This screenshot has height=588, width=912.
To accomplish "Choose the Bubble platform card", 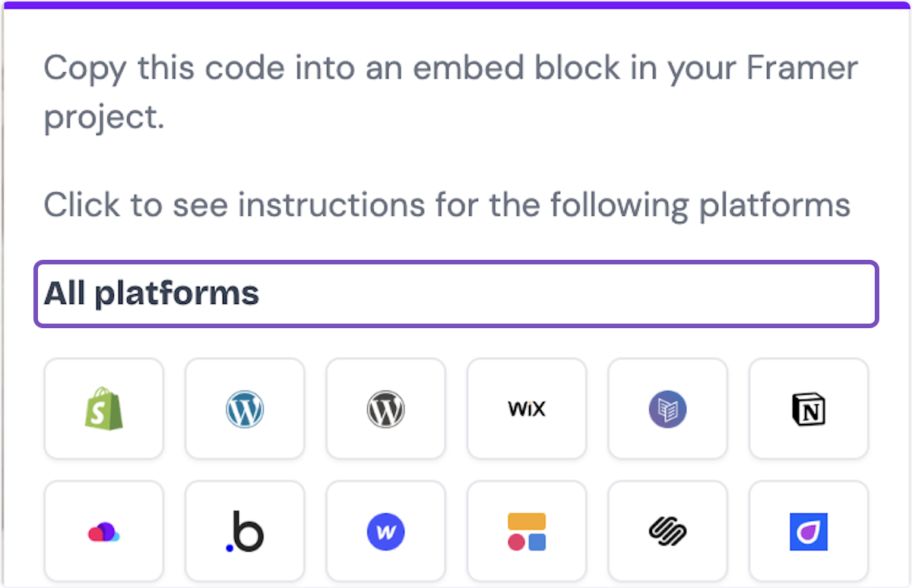I will 245,531.
